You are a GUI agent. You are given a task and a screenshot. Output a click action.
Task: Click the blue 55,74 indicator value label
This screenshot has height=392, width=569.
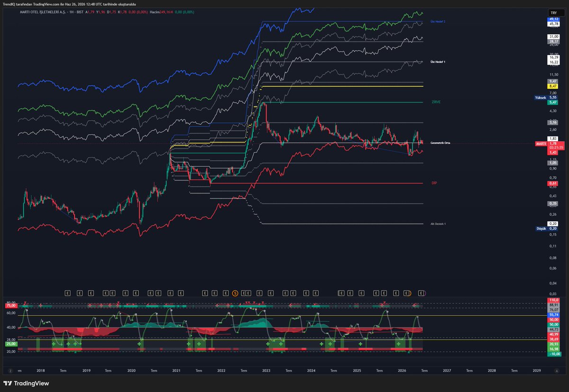point(553,314)
